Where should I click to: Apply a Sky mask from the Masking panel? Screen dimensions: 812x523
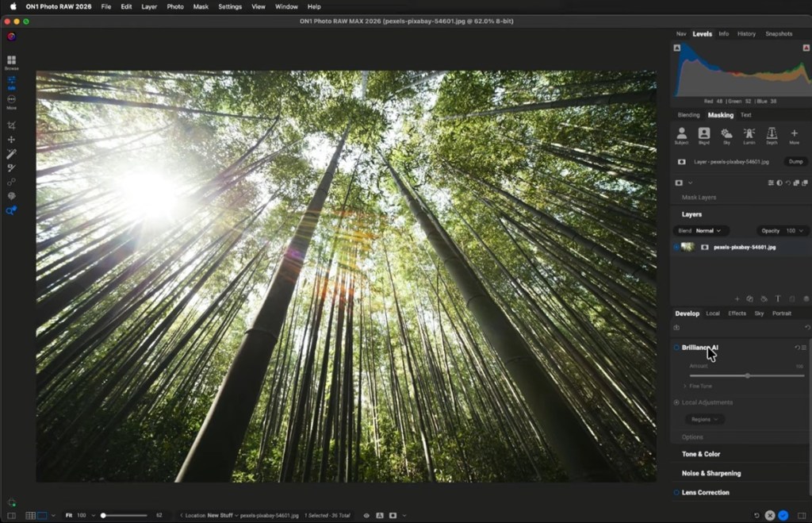(x=726, y=133)
